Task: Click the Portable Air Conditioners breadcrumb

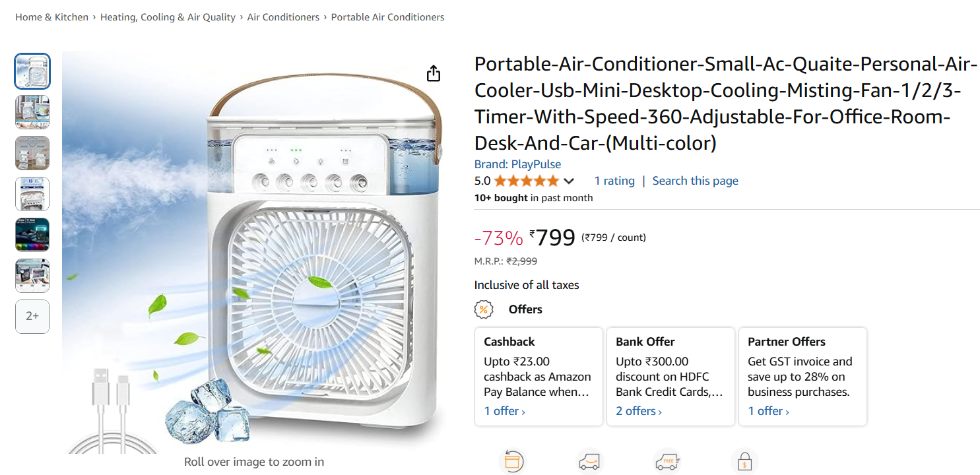Action: pos(387,17)
